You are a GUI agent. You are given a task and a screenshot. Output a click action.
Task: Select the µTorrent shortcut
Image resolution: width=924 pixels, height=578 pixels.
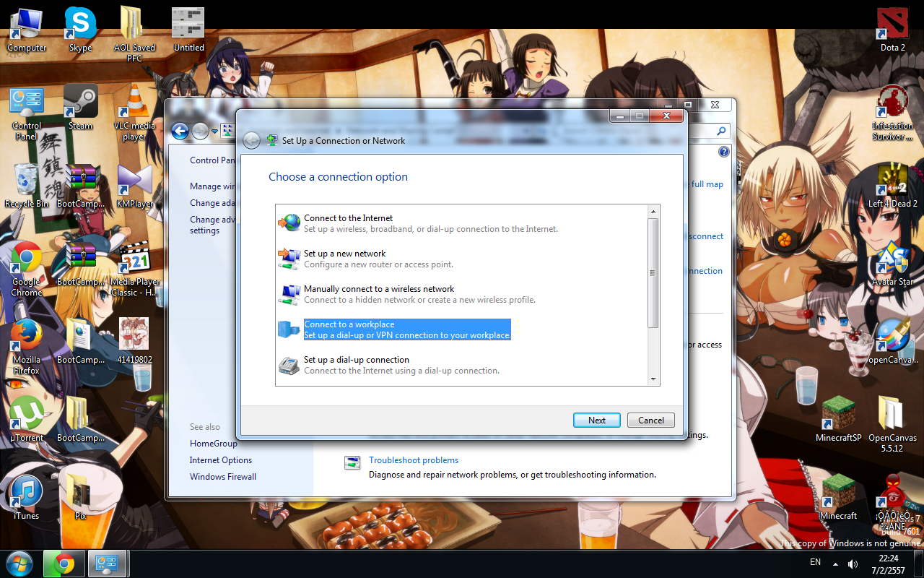coord(27,419)
